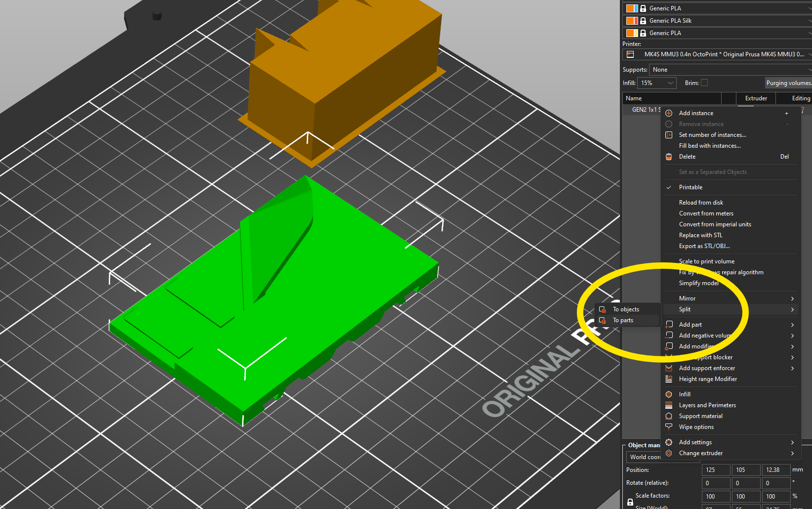Click the Purging volumes button
812x509 pixels.
(x=788, y=83)
